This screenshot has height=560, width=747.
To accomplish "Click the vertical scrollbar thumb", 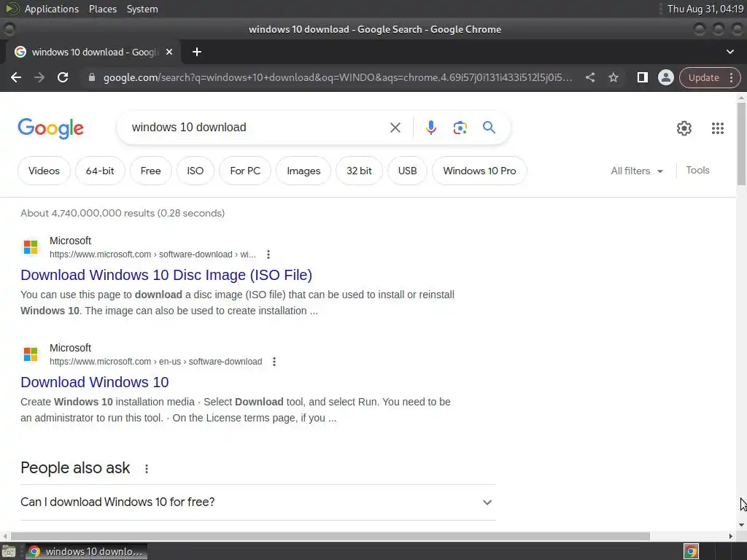I will (x=741, y=143).
